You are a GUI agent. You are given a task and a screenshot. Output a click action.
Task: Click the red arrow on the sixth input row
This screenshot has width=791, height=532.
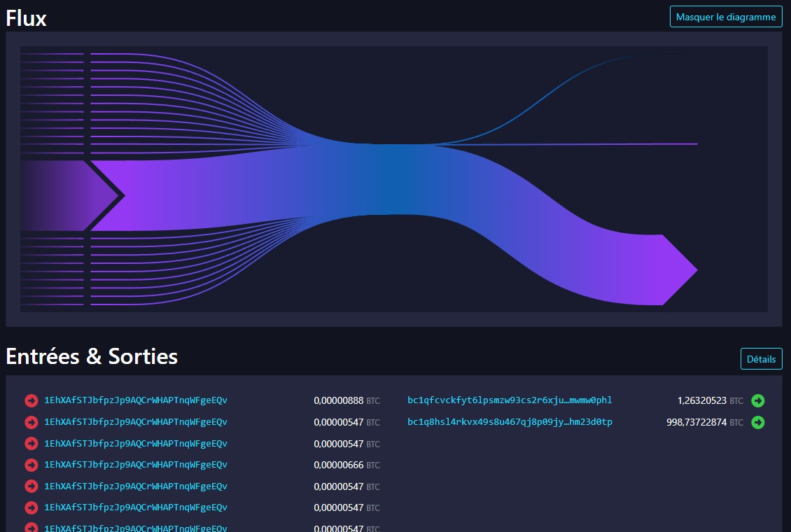point(31,507)
